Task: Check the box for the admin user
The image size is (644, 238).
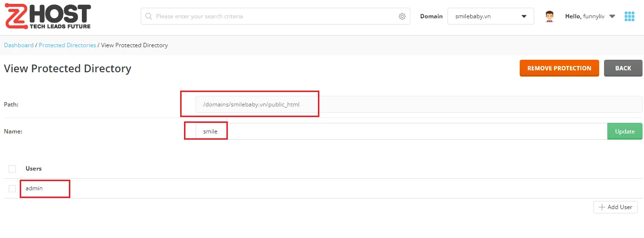Action: coord(13,188)
